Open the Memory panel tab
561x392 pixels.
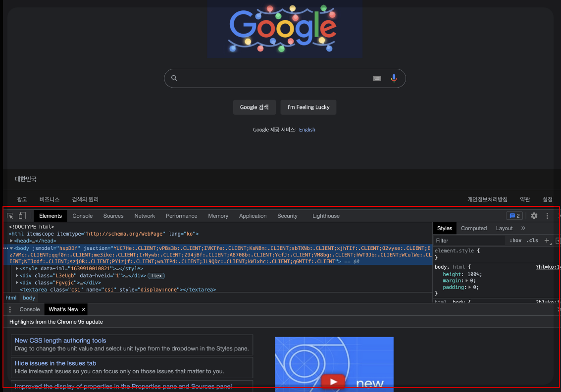[218, 216]
